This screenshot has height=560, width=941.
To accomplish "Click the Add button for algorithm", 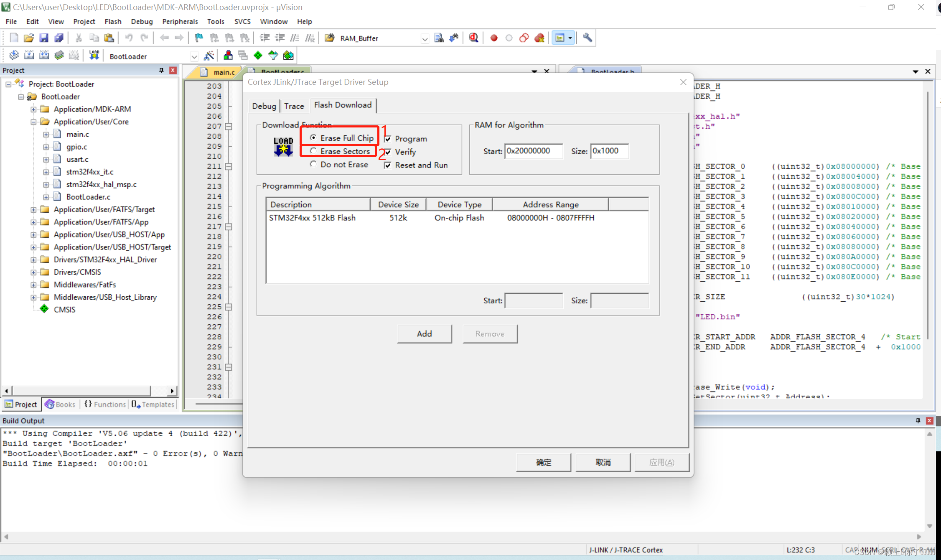I will (x=424, y=333).
